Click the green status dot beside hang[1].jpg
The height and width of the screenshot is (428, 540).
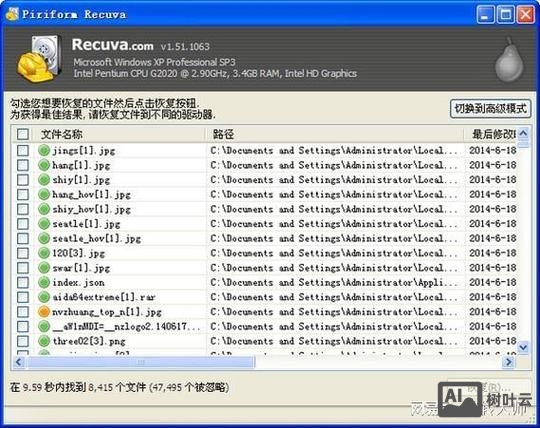(44, 165)
